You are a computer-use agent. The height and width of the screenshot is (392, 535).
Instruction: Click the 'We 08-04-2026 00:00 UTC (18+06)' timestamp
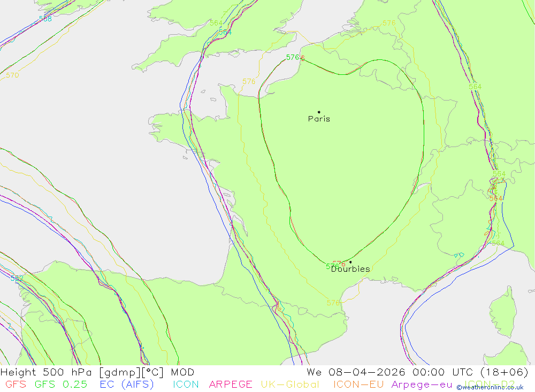coord(417,372)
